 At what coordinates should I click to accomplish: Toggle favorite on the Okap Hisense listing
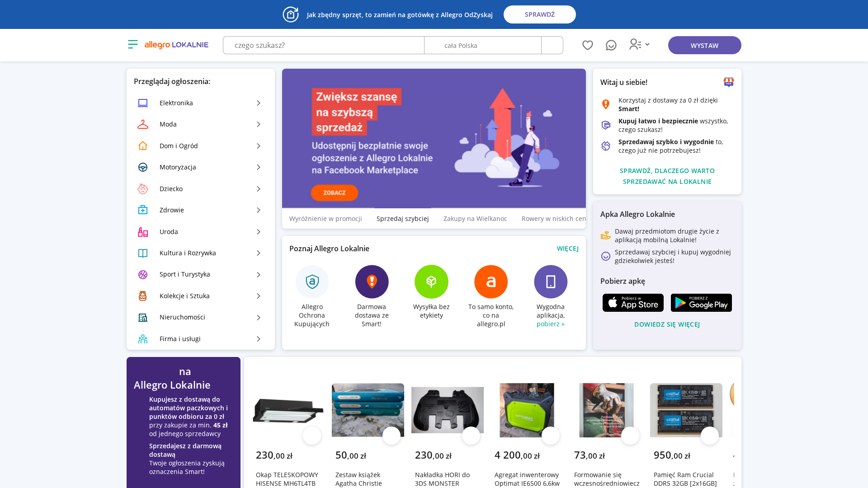tap(312, 436)
